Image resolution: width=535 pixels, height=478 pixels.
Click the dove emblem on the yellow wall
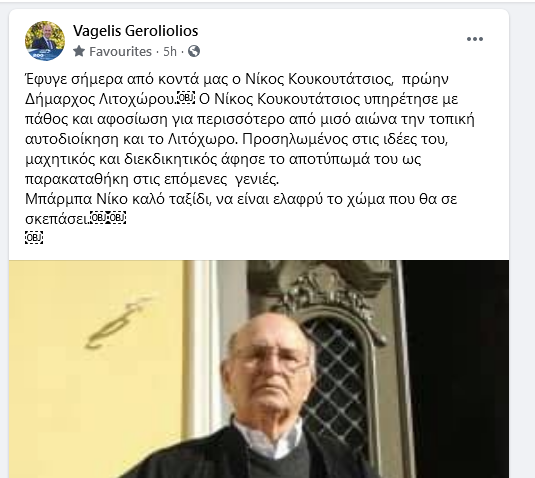click(x=119, y=322)
